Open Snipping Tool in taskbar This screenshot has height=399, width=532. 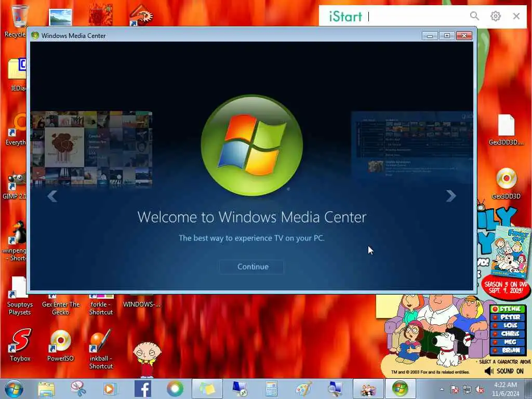click(78, 389)
